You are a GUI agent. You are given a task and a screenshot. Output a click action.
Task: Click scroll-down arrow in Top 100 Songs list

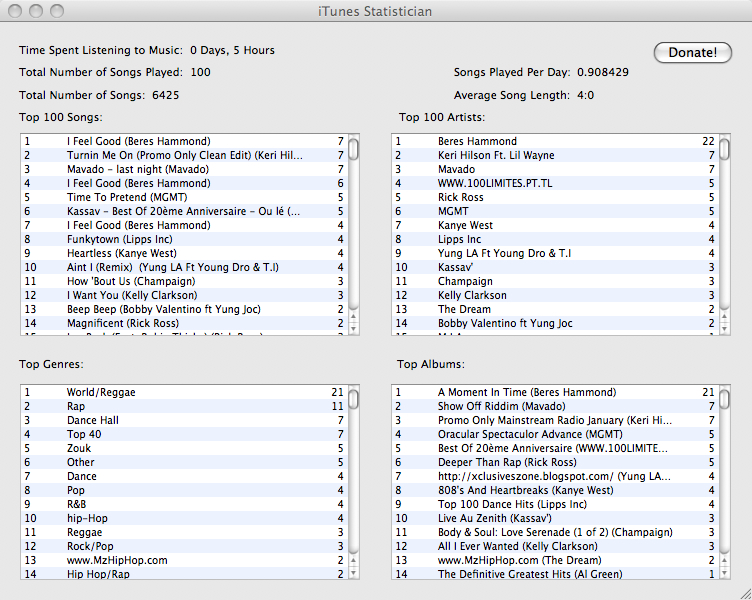coord(353,328)
